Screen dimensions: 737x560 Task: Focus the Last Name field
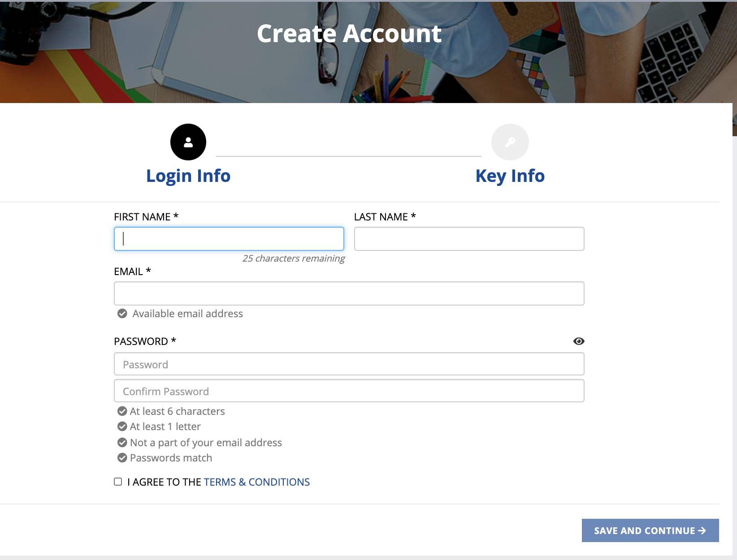pos(469,239)
